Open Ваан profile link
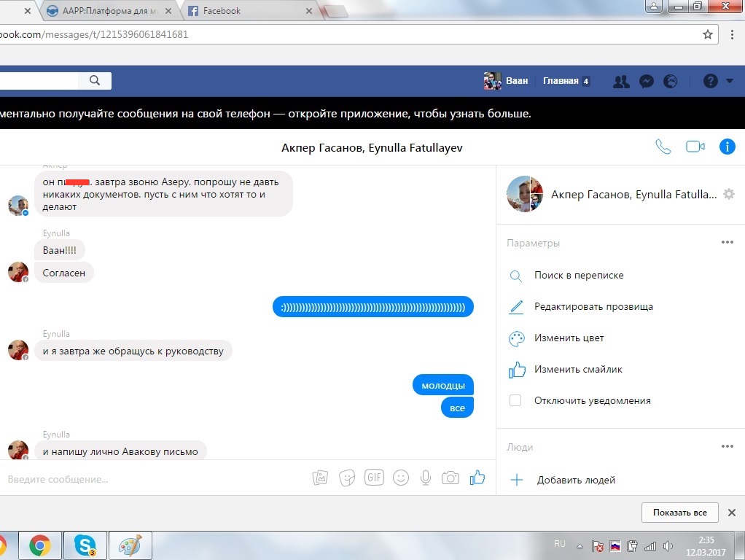This screenshot has height=560, width=745. (506, 81)
